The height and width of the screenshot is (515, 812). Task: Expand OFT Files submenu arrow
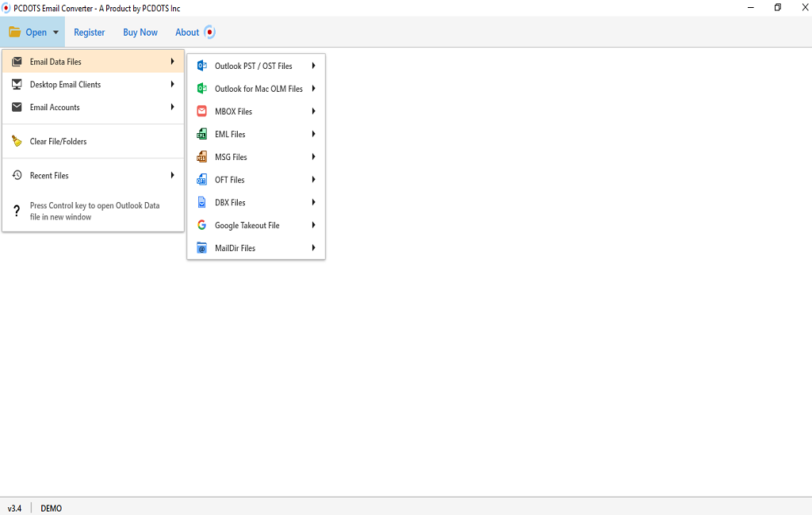click(314, 180)
